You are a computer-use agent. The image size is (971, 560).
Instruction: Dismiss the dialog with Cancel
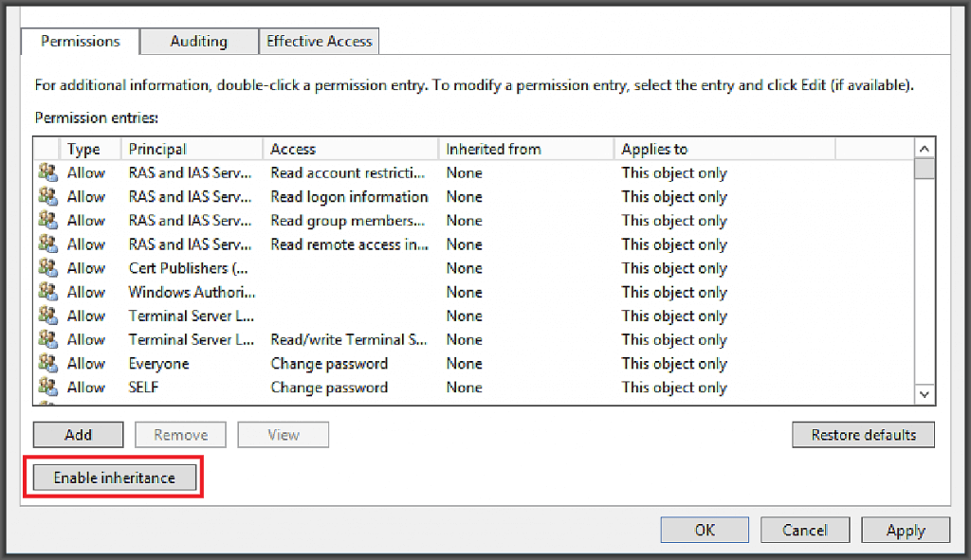[804, 529]
